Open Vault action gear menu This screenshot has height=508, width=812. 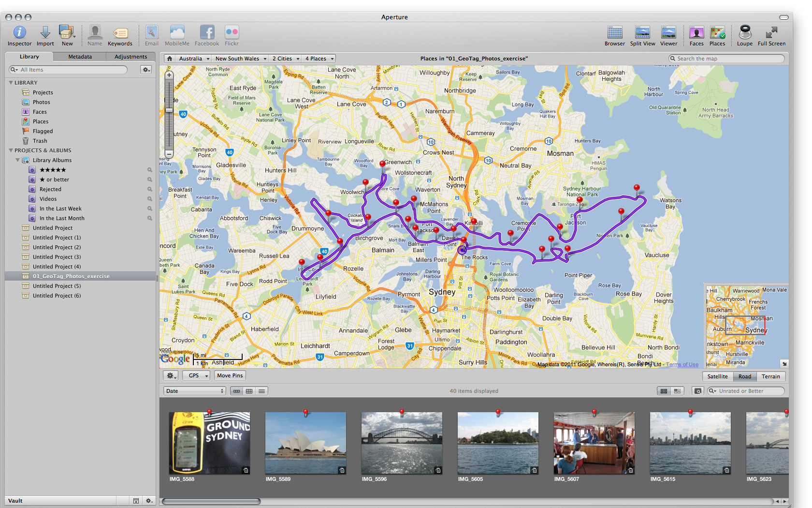[x=149, y=501]
